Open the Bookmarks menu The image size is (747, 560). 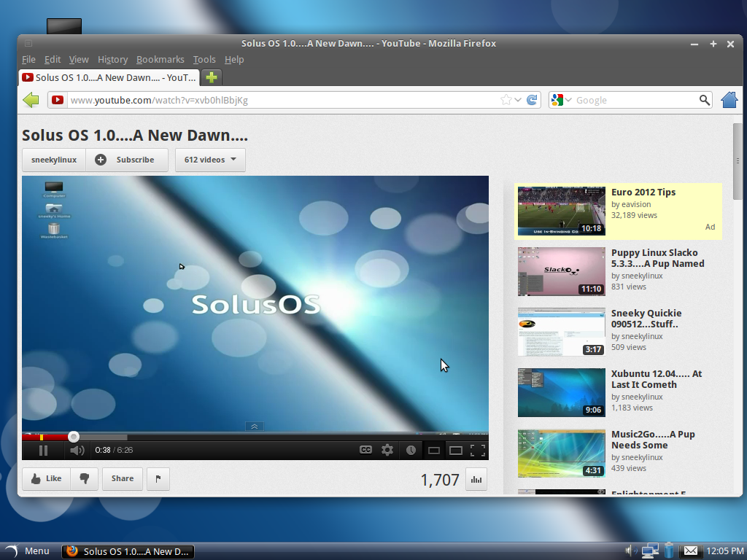pyautogui.click(x=160, y=60)
